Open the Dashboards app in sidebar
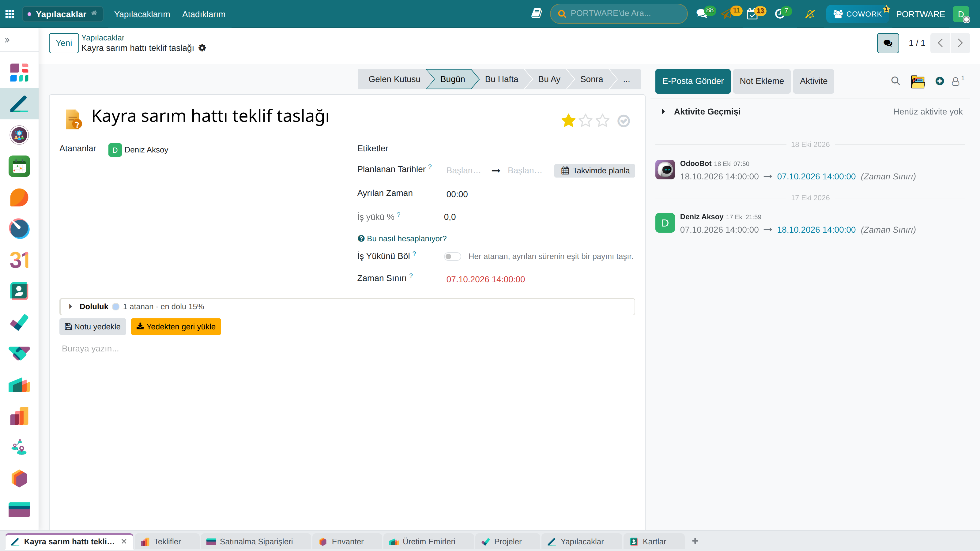The image size is (980, 551). pos(19,73)
